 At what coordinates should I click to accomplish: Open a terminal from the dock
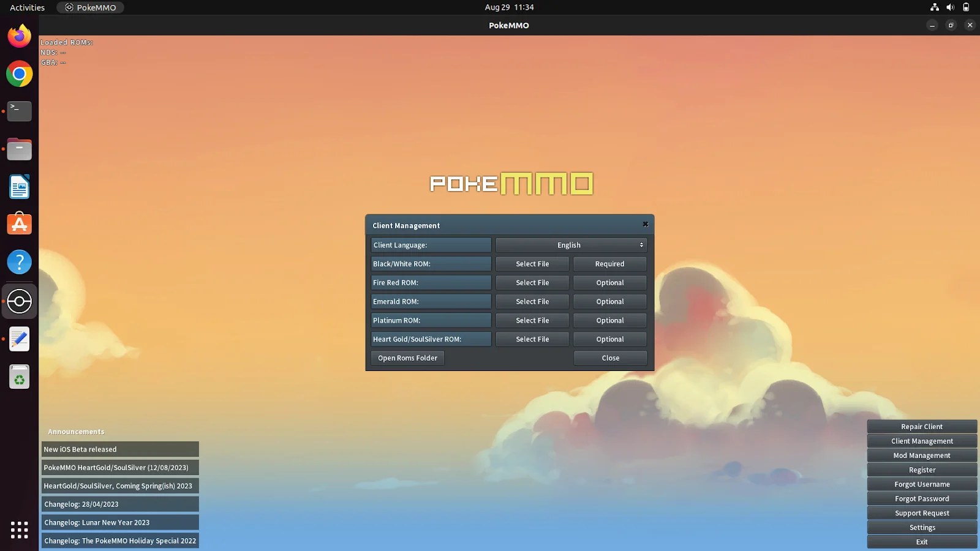pos(19,111)
